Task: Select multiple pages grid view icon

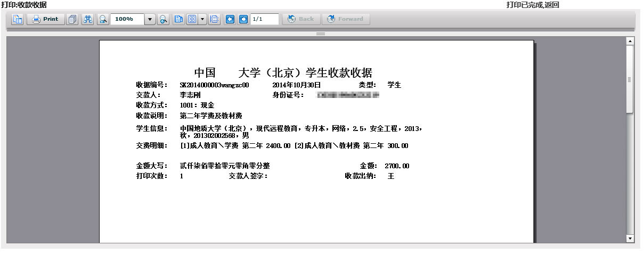Action: [x=192, y=19]
